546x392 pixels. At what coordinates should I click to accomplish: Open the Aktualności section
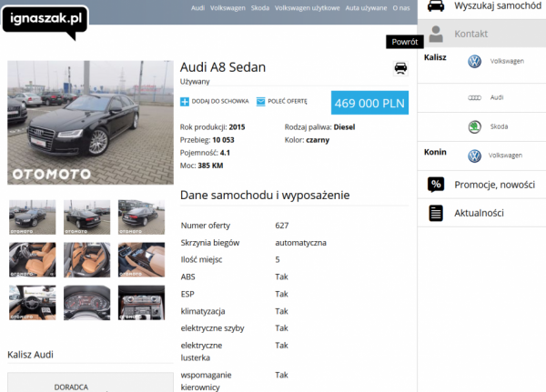479,213
